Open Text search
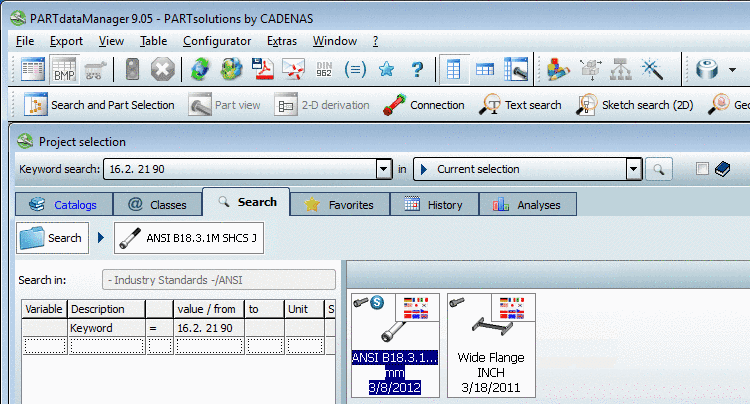 520,105
